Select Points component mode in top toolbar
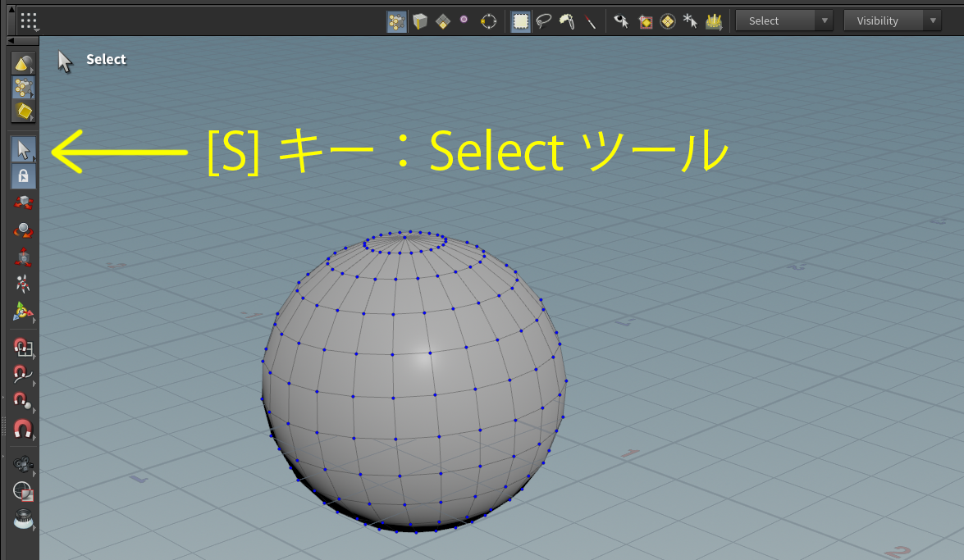 (396, 21)
